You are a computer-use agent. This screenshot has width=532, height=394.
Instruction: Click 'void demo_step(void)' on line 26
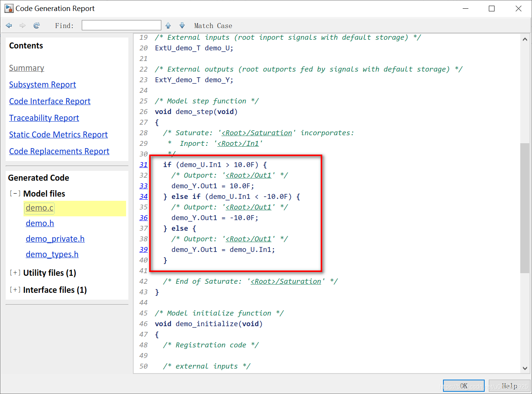pos(196,111)
